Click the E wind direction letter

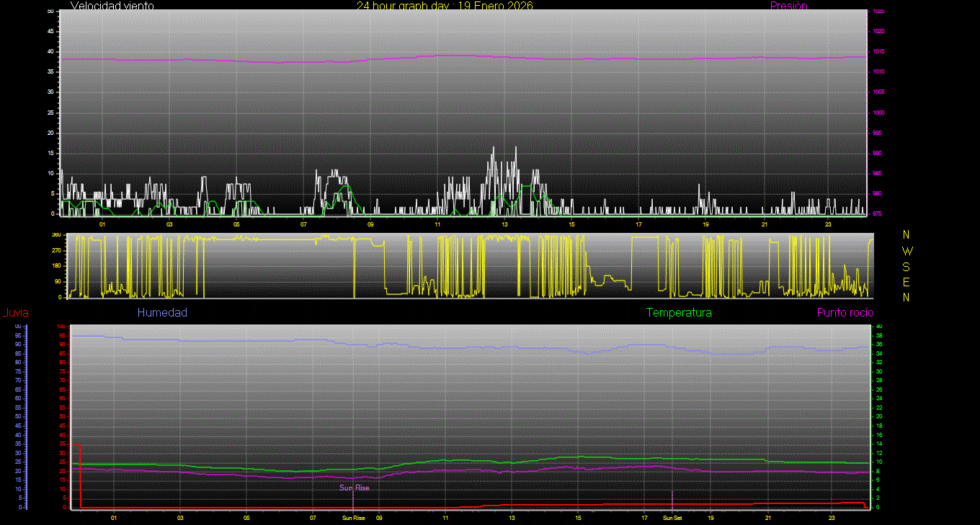tap(906, 282)
